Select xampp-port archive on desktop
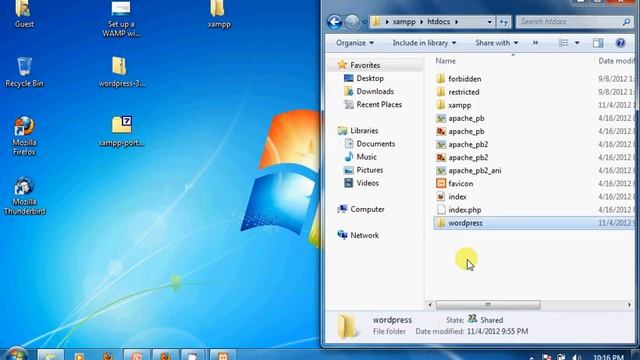Image resolution: width=640 pixels, height=360 pixels. click(121, 131)
